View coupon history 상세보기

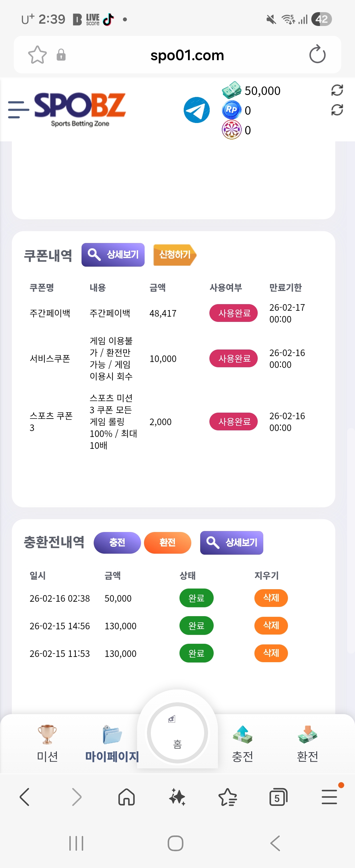(113, 255)
